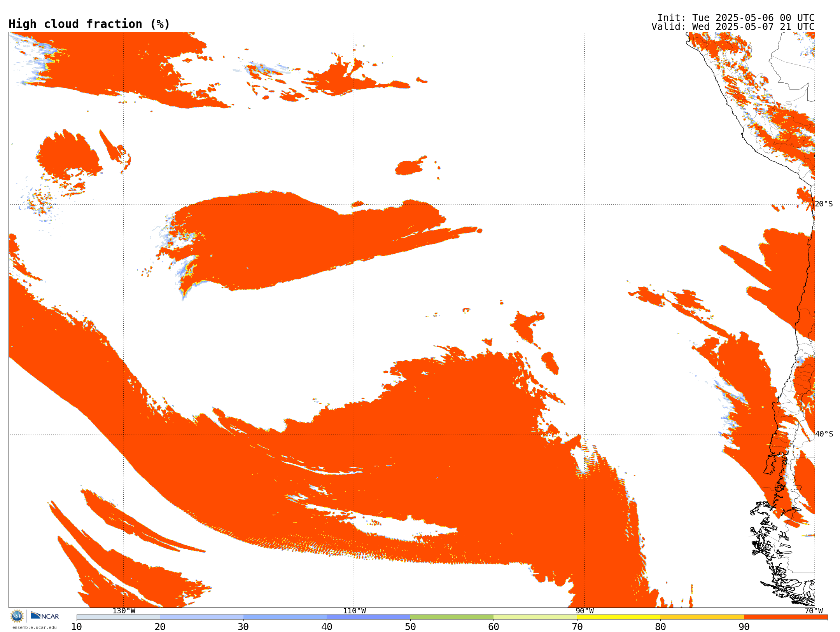The width and height of the screenshot is (840, 632).
Task: Click the colorbar label '90'
Action: coord(744,627)
